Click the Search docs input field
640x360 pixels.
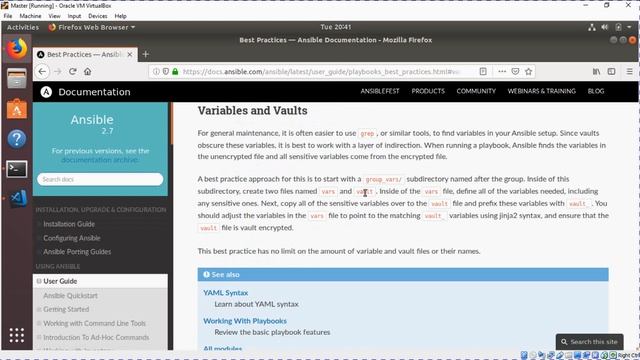pyautogui.click(x=100, y=179)
